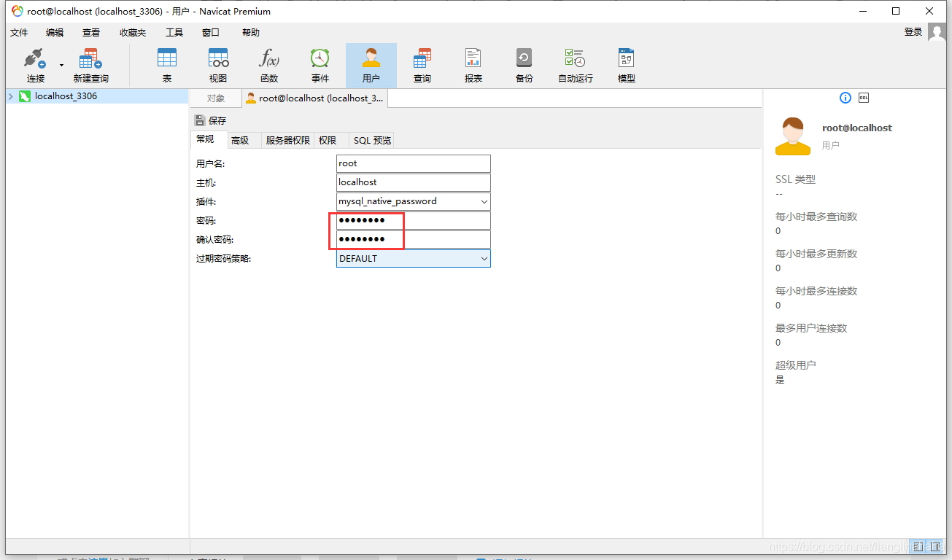Screen dimensions: 952x560
Task: Click the 每小时最多查询数 label
Action: click(816, 217)
